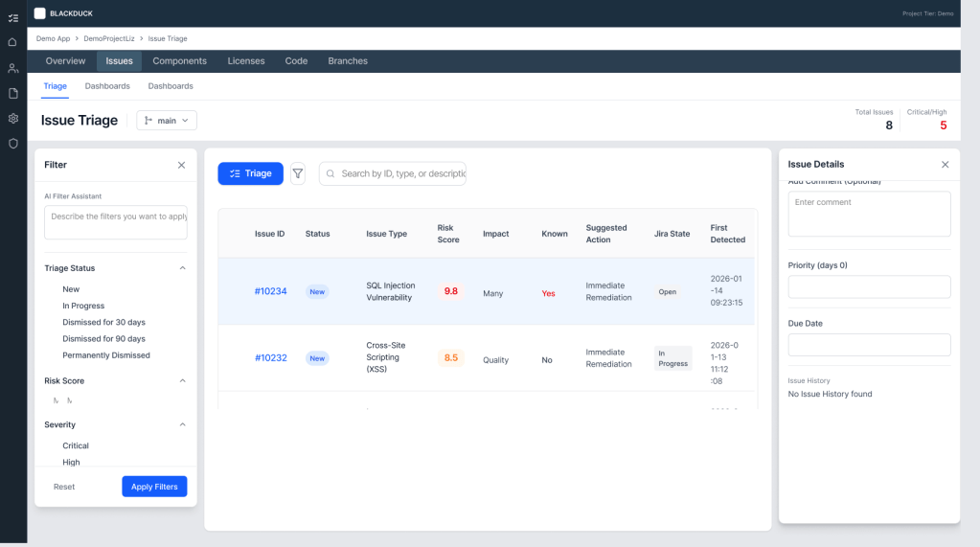Click the checklist icon in left sidebar

click(12, 17)
